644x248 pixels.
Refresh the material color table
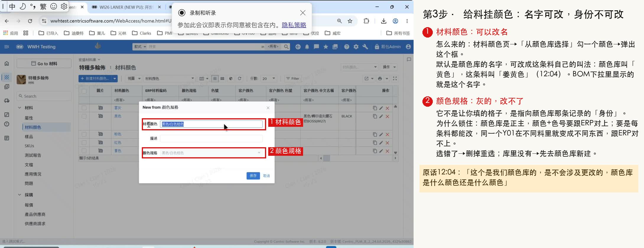pyautogui.click(x=240, y=79)
